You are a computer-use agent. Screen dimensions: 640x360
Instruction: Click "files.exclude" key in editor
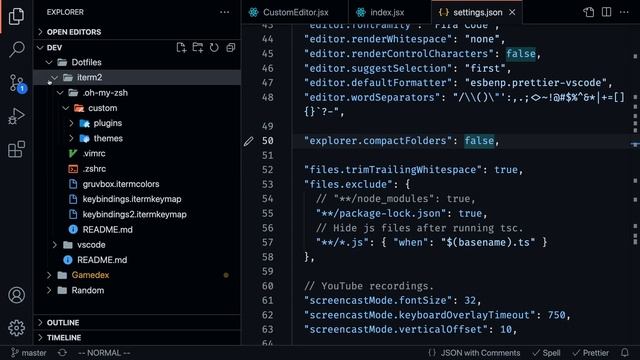point(349,184)
